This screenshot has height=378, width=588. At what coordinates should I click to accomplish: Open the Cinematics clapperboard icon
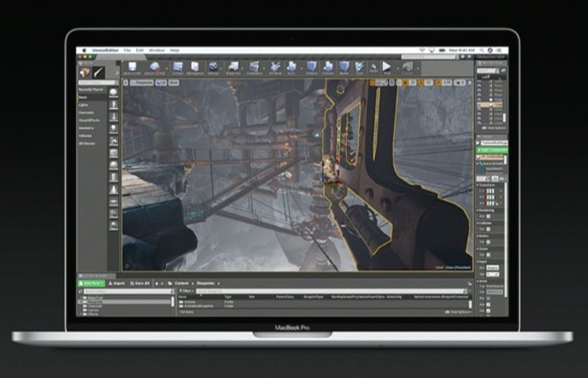254,68
